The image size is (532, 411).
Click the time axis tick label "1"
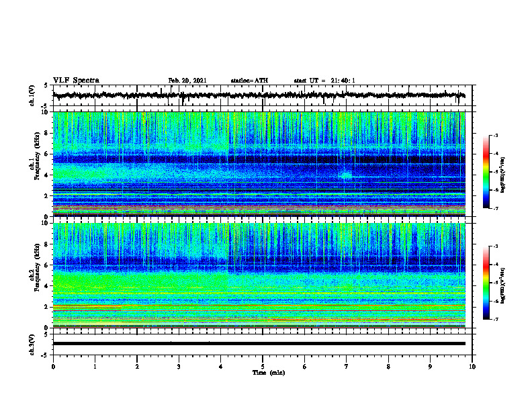95,367
